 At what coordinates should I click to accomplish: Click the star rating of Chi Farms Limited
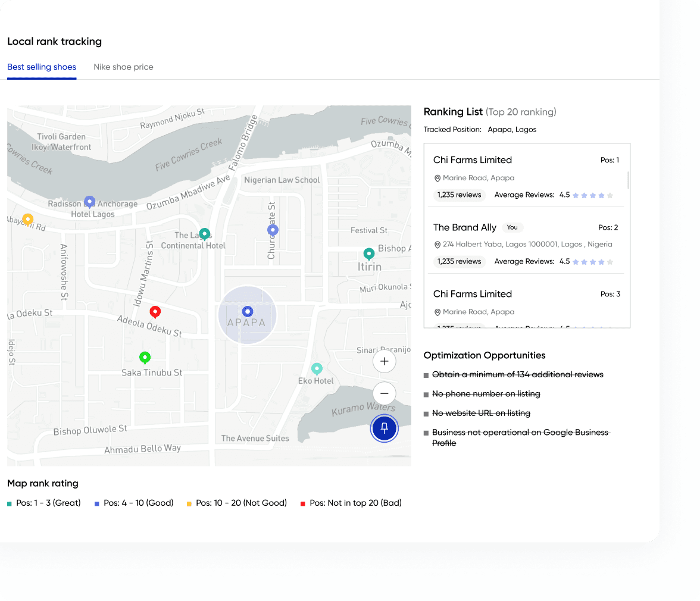592,195
